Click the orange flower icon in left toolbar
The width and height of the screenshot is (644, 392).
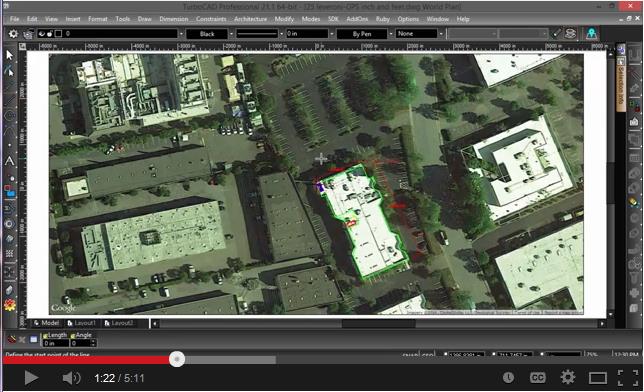(9, 305)
